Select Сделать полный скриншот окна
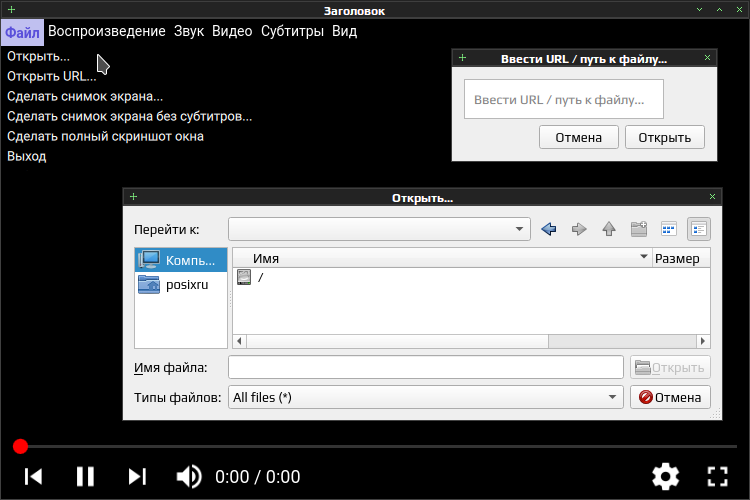The height and width of the screenshot is (500, 750). click(x=105, y=136)
